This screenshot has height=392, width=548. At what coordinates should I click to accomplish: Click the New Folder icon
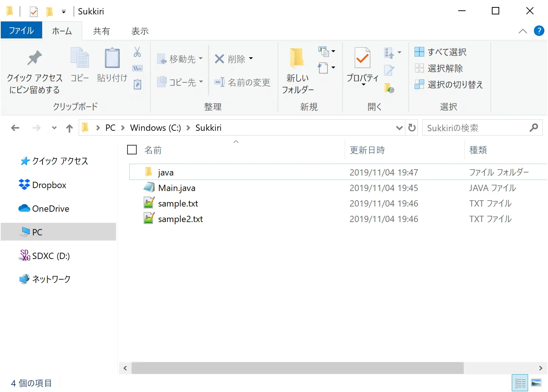pyautogui.click(x=297, y=58)
